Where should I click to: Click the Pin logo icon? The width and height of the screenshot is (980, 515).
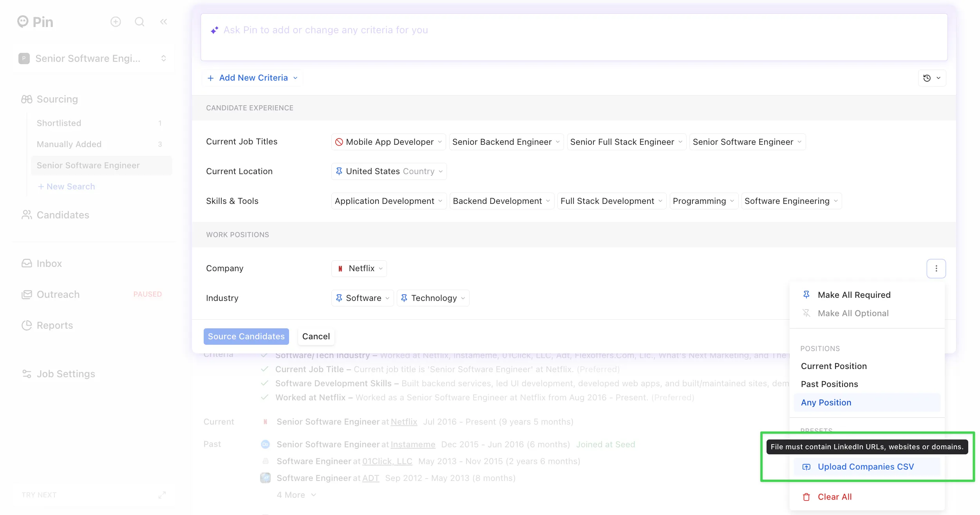pyautogui.click(x=23, y=22)
